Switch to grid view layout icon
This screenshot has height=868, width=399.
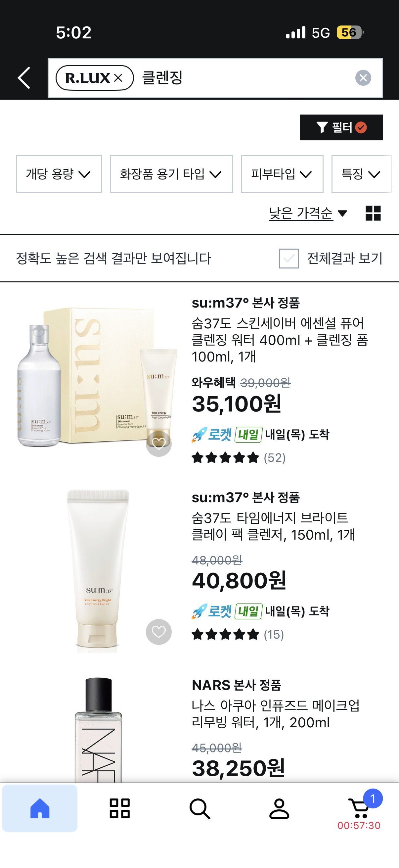373,213
